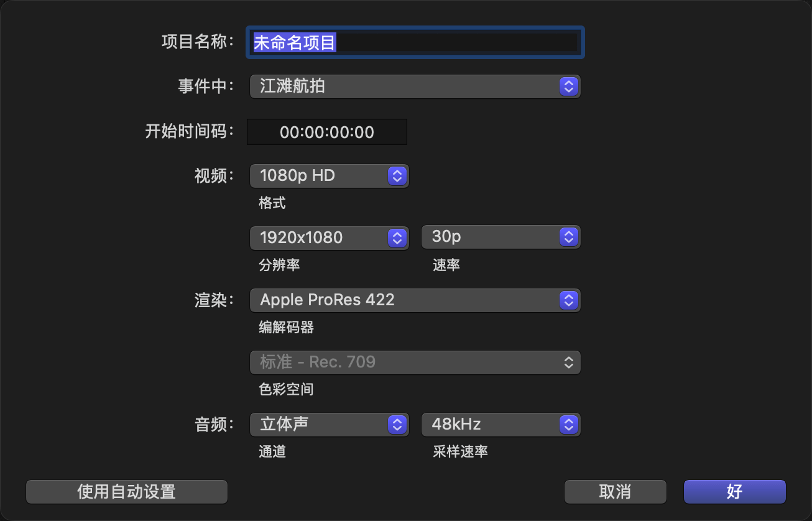Open the 事件中 dropdown showing 江滩航拍
This screenshot has height=521, width=812.
tap(415, 86)
